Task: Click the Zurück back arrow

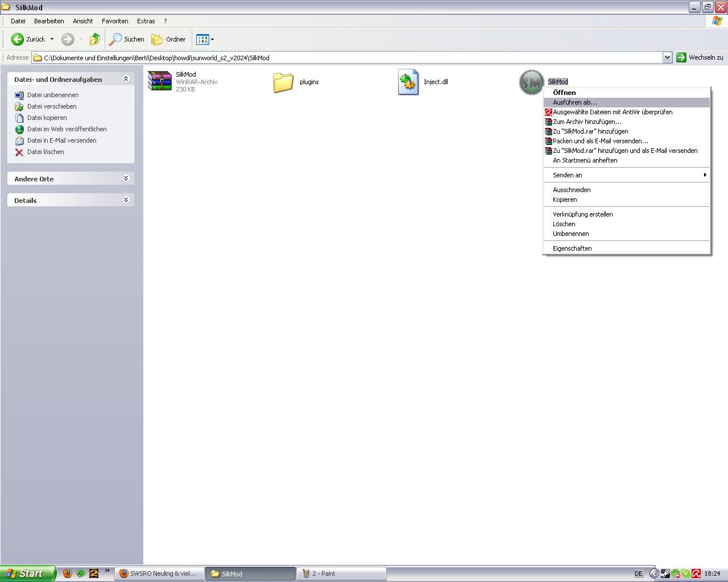Action: pos(18,39)
